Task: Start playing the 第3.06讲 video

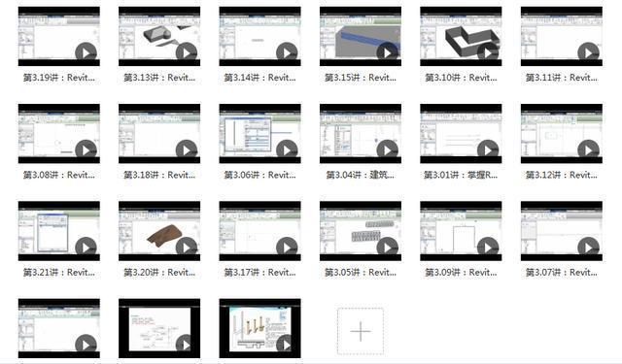Action: tap(287, 150)
